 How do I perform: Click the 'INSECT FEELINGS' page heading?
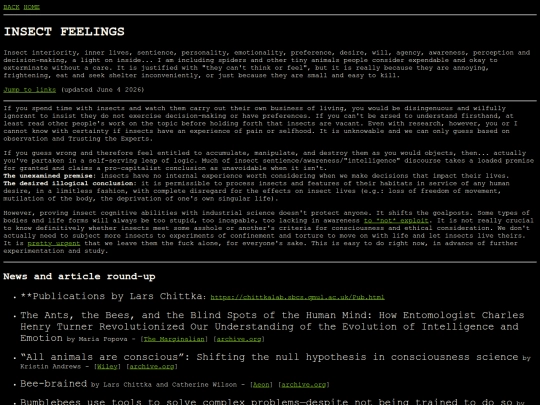click(64, 32)
